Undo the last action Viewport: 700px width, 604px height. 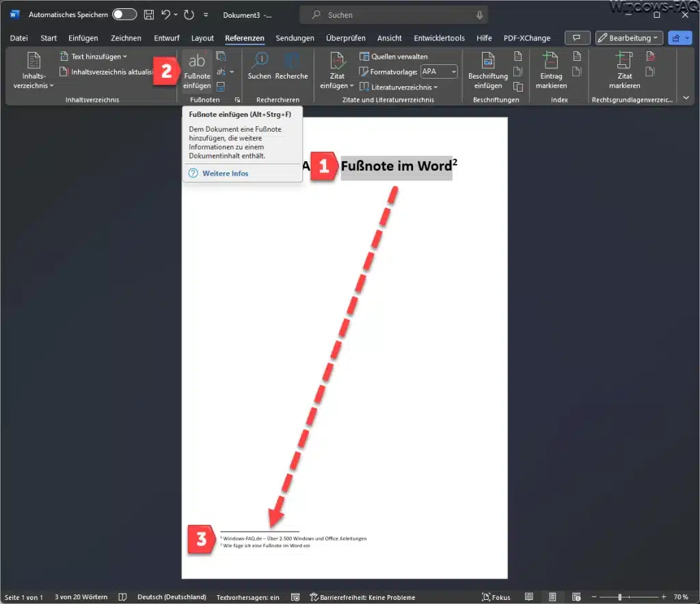165,15
